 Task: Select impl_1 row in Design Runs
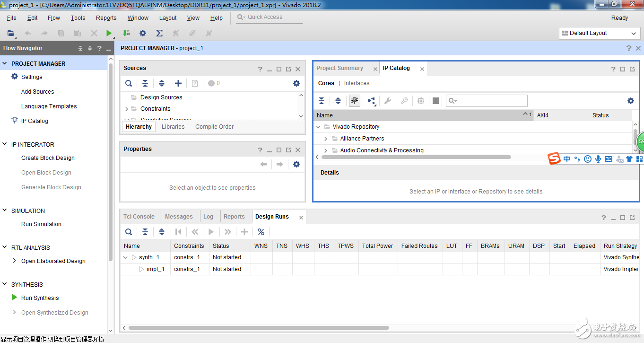pos(380,269)
